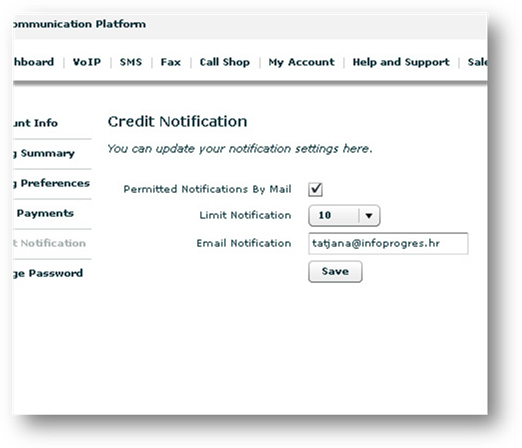This screenshot has width=522, height=448.
Task: Go to the Payments sidebar page
Action: [45, 213]
